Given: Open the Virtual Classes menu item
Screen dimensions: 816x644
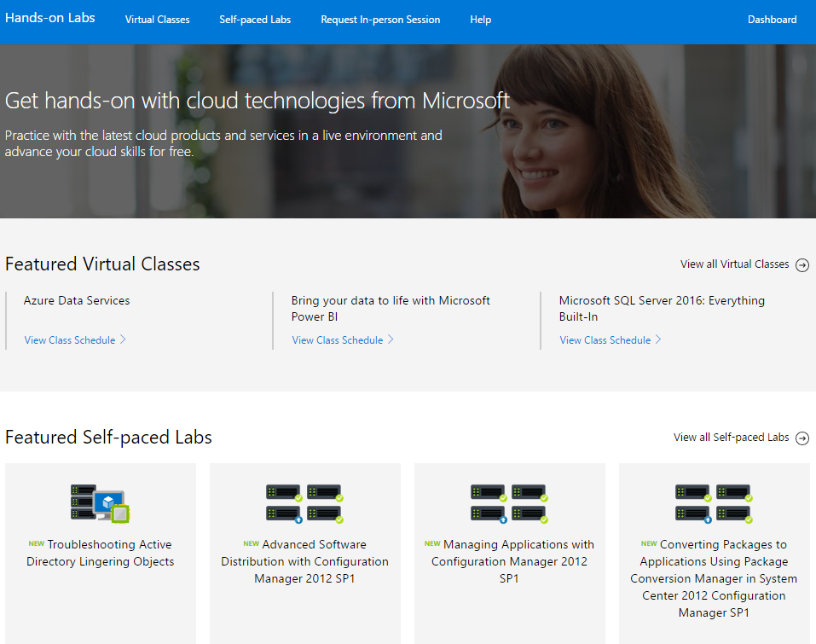Looking at the screenshot, I should 157,20.
